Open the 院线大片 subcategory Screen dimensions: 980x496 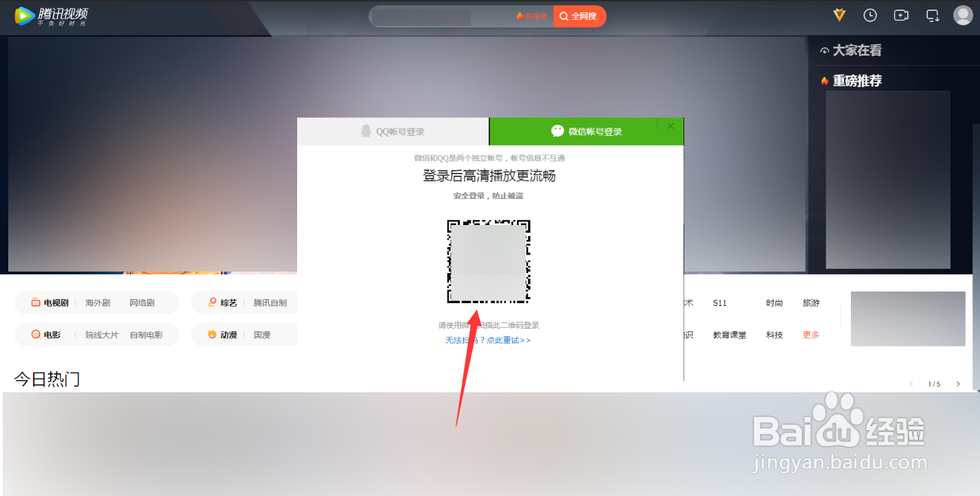(x=102, y=335)
